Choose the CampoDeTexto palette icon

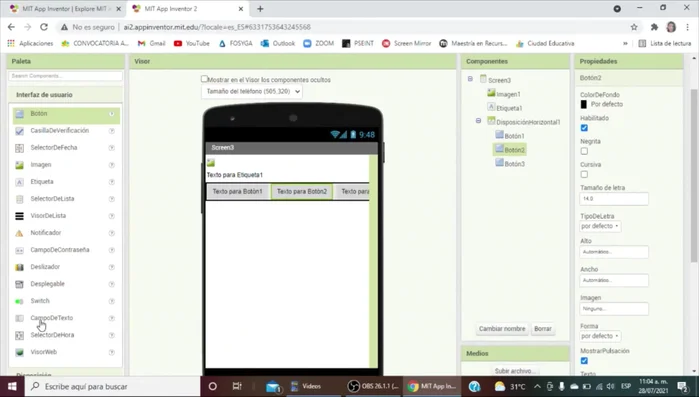20,318
